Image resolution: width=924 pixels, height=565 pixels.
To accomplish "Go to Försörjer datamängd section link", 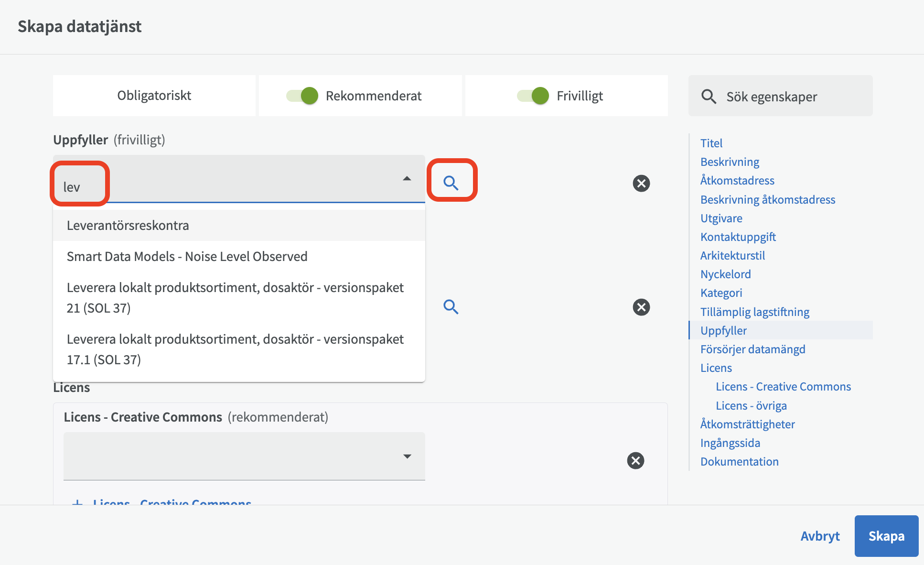I will 752,349.
